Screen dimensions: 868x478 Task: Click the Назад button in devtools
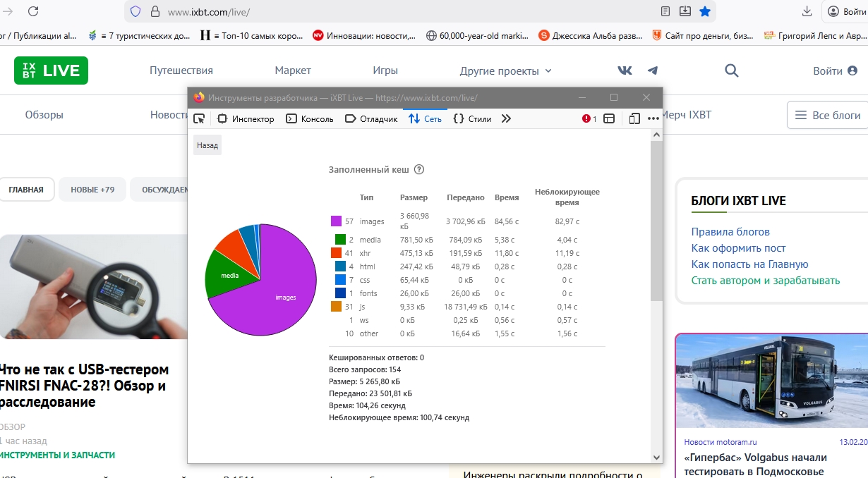207,145
